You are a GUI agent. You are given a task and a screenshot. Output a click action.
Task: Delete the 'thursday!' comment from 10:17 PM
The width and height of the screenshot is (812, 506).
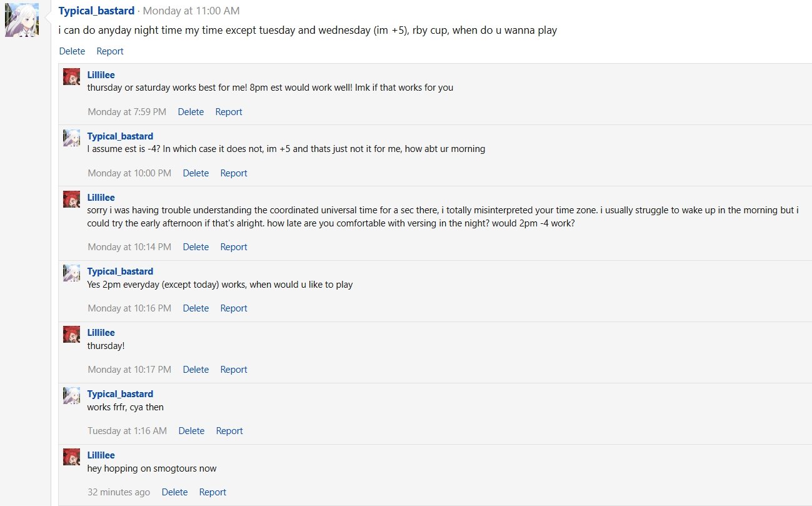click(196, 370)
